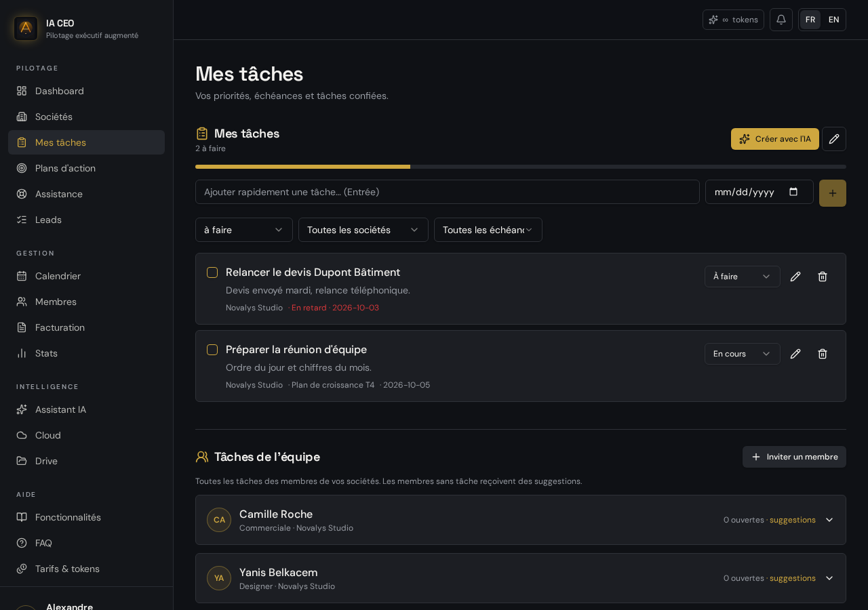Open Sociétés in sidebar
The image size is (868, 610).
(x=86, y=117)
